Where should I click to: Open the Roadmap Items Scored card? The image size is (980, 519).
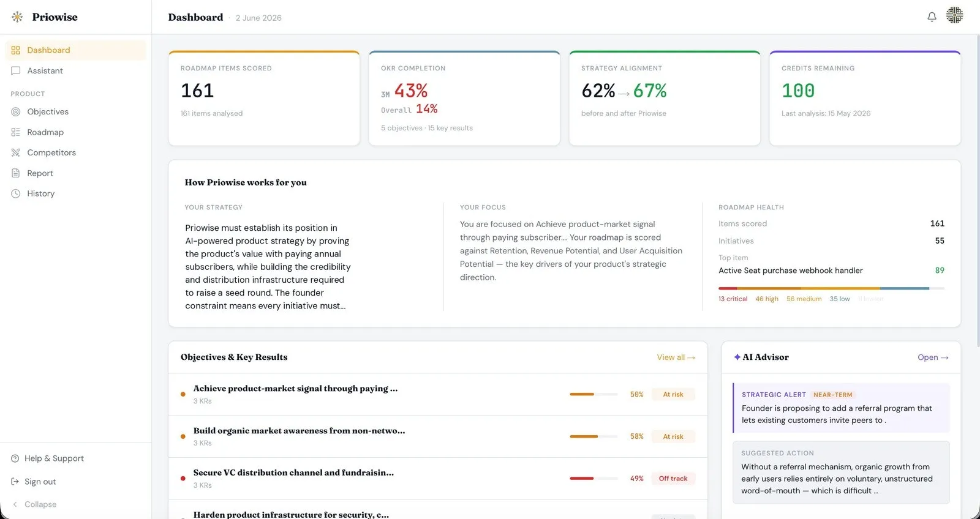pyautogui.click(x=264, y=98)
